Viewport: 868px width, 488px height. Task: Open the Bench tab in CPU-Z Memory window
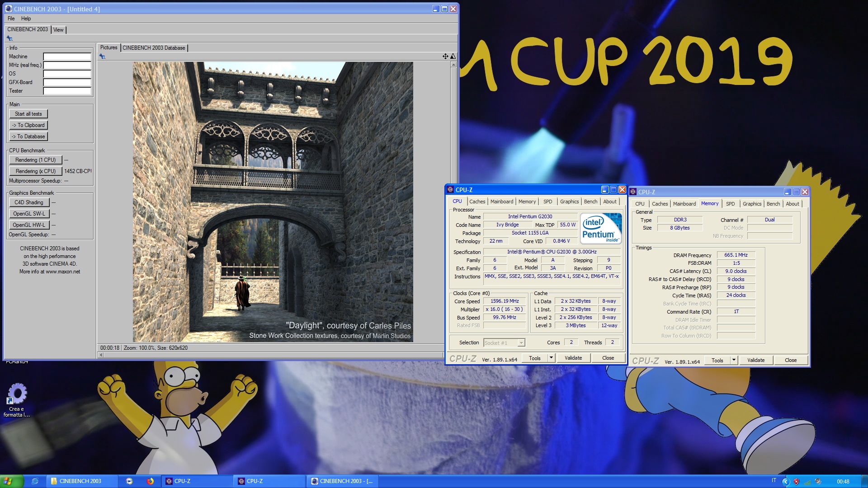point(773,204)
